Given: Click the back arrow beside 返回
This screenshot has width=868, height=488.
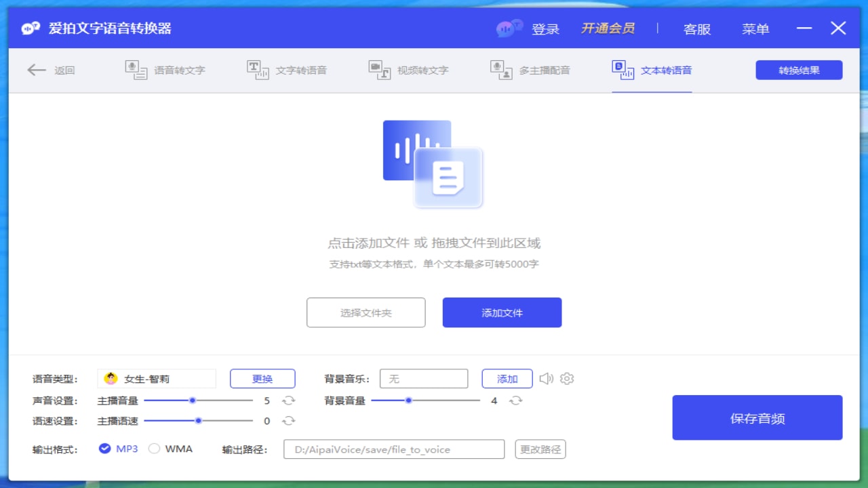Looking at the screenshot, I should coord(37,70).
